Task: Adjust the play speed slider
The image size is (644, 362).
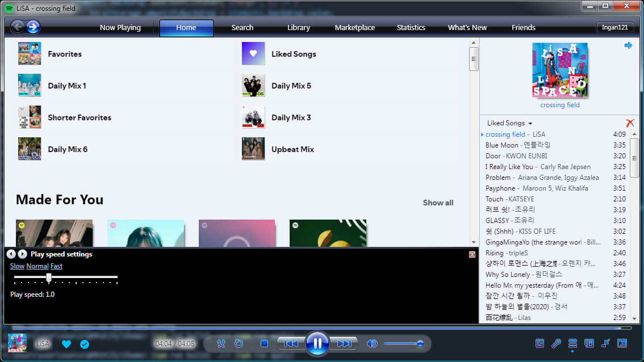Action: [x=66, y=278]
